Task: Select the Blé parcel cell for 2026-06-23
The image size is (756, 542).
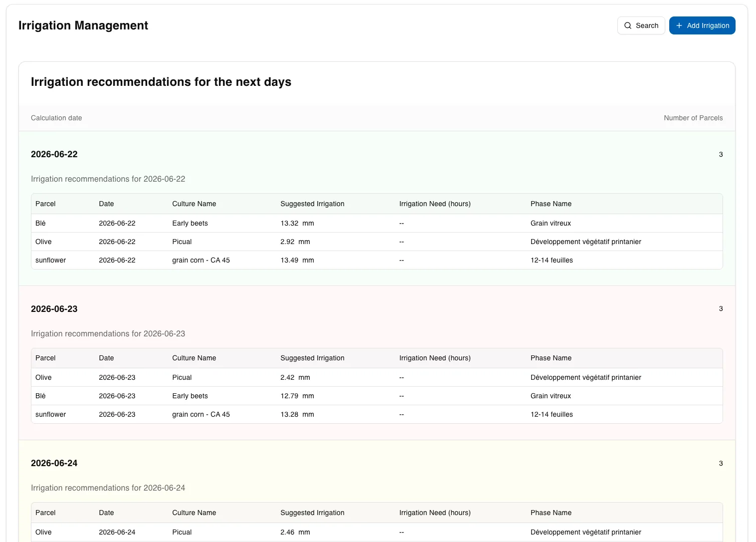Action: click(40, 396)
